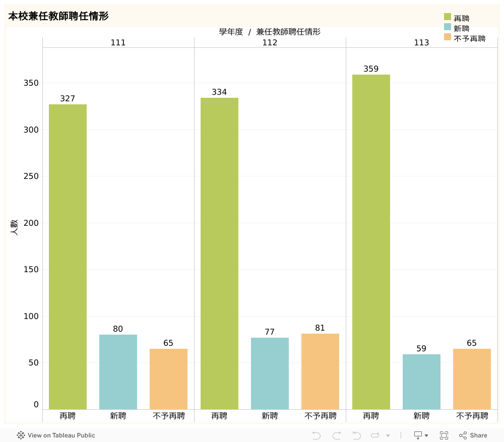Viewport: 504px width, 442px height.
Task: Select the 111 year column header
Action: tap(118, 43)
